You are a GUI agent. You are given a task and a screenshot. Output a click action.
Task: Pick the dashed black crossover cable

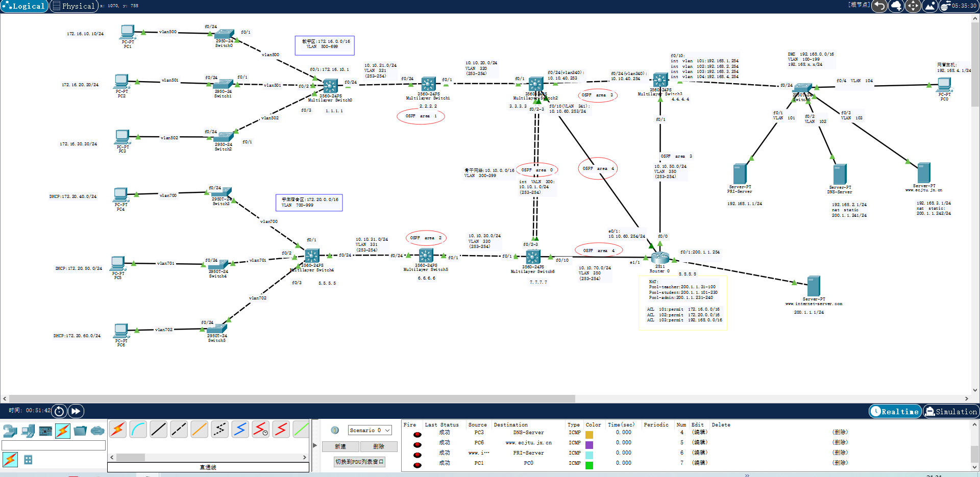[179, 430]
